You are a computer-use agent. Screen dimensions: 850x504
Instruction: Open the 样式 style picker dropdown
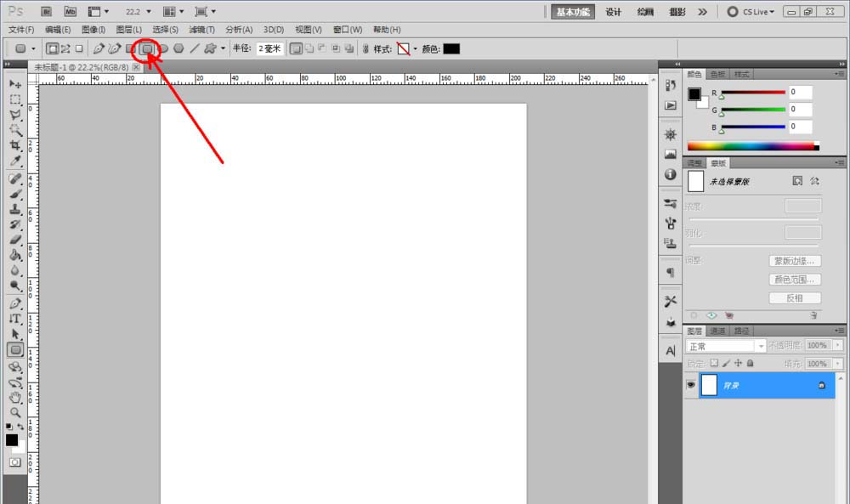pyautogui.click(x=416, y=48)
